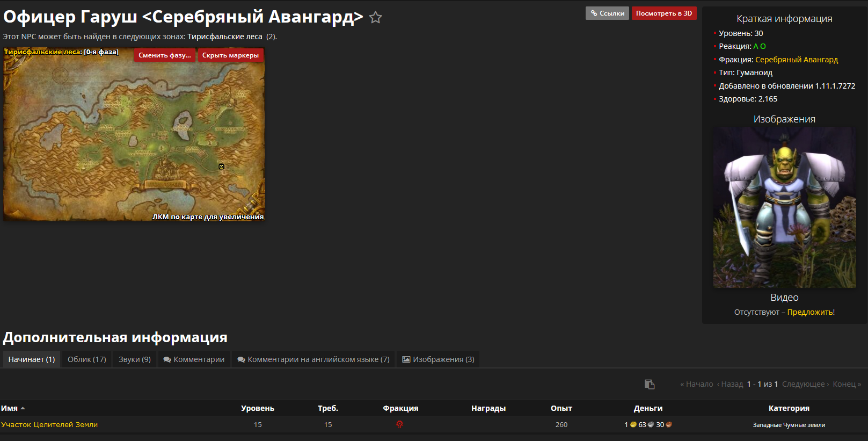Click the silver coin icon in the quest row
The image size is (868, 441).
651,424
